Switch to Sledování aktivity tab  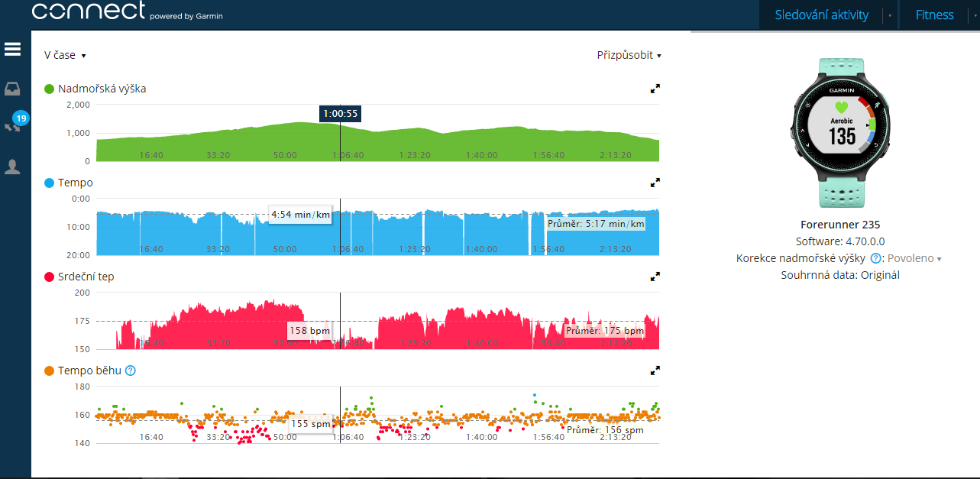[821, 15]
